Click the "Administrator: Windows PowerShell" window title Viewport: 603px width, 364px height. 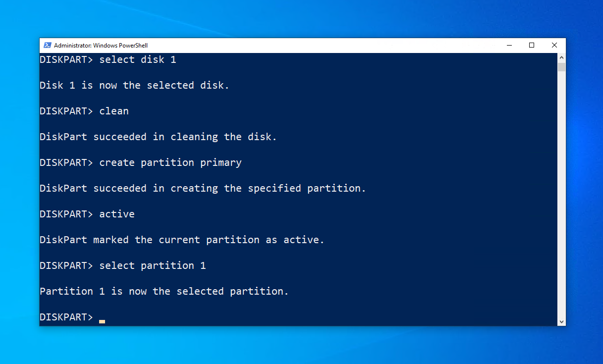pos(101,46)
